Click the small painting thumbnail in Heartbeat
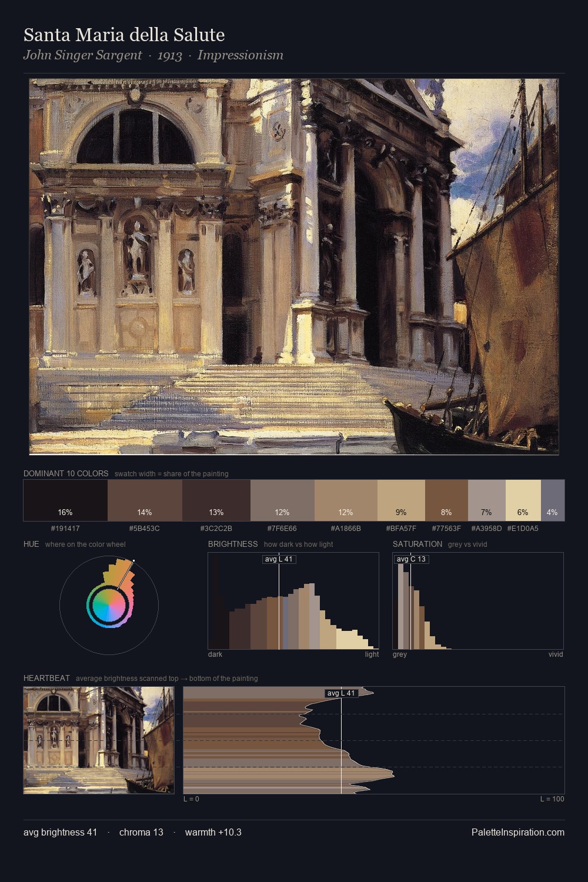Screen dimensions: 588x882 click(x=99, y=740)
